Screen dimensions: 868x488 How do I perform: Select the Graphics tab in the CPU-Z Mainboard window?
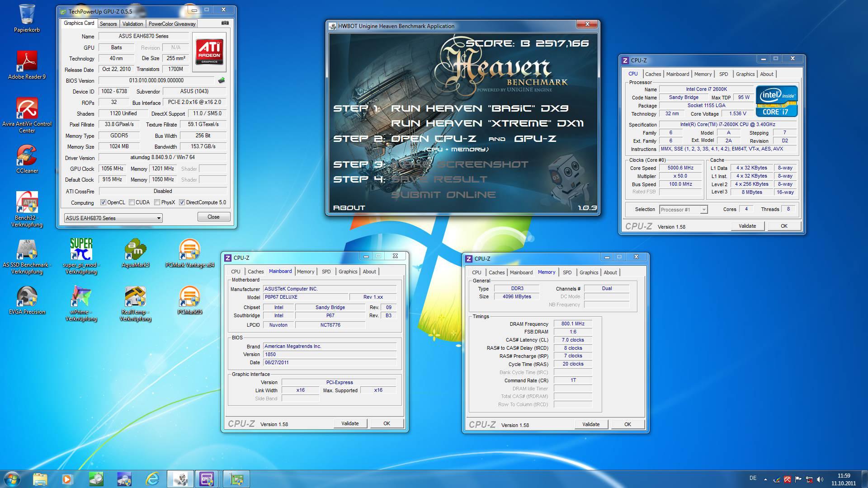point(348,272)
